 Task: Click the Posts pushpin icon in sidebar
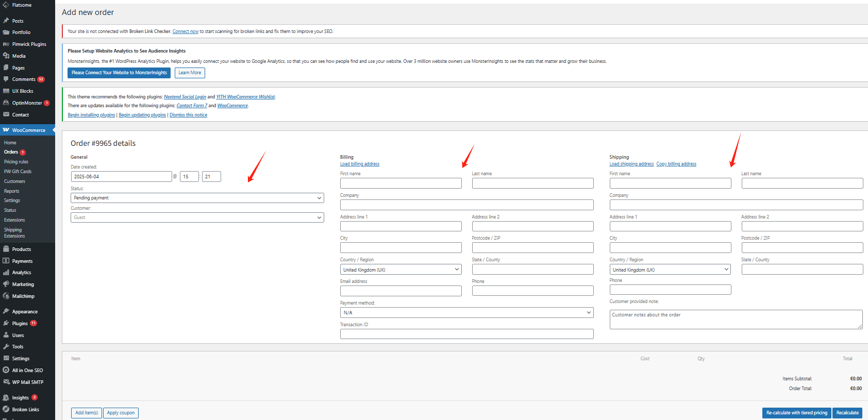pos(6,21)
